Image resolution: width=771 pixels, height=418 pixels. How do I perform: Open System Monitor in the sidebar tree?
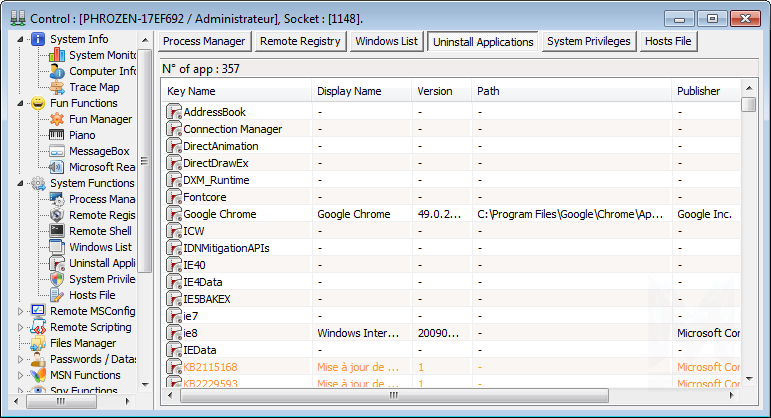102,55
